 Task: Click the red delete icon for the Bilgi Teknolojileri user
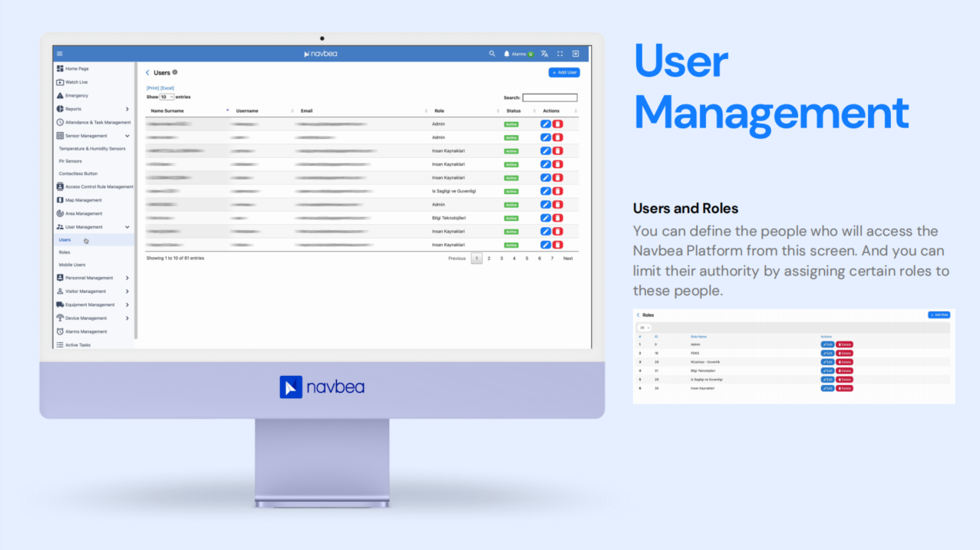558,218
